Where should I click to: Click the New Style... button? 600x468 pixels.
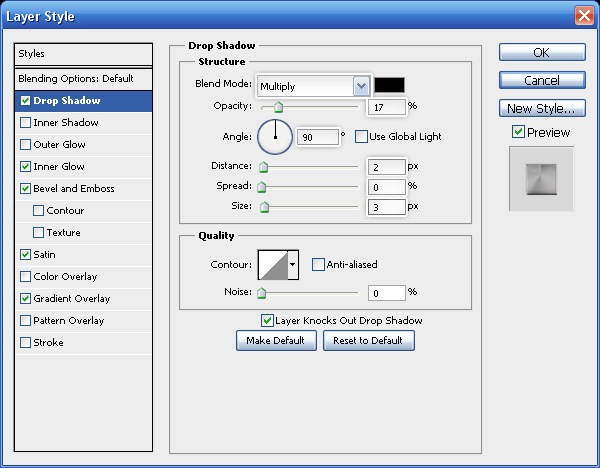pyautogui.click(x=541, y=108)
